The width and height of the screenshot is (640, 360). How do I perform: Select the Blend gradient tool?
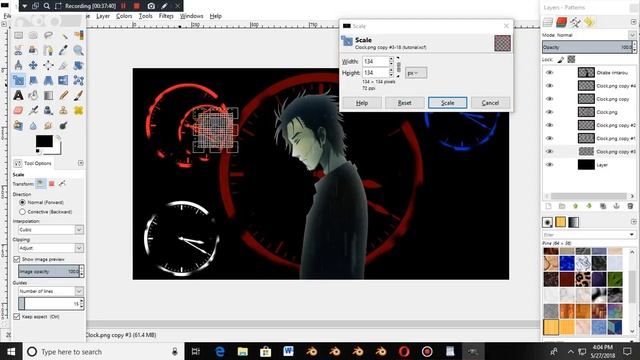pos(48,96)
